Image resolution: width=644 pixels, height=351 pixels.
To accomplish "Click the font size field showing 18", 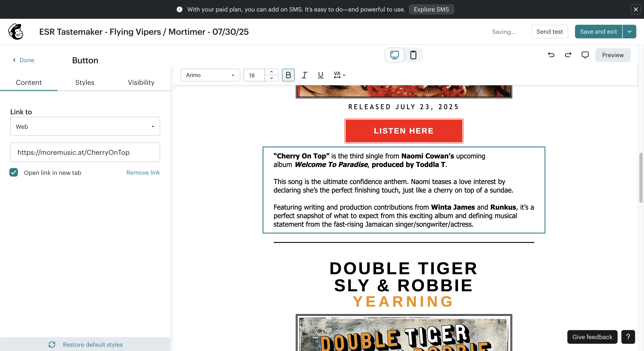I will (x=254, y=75).
